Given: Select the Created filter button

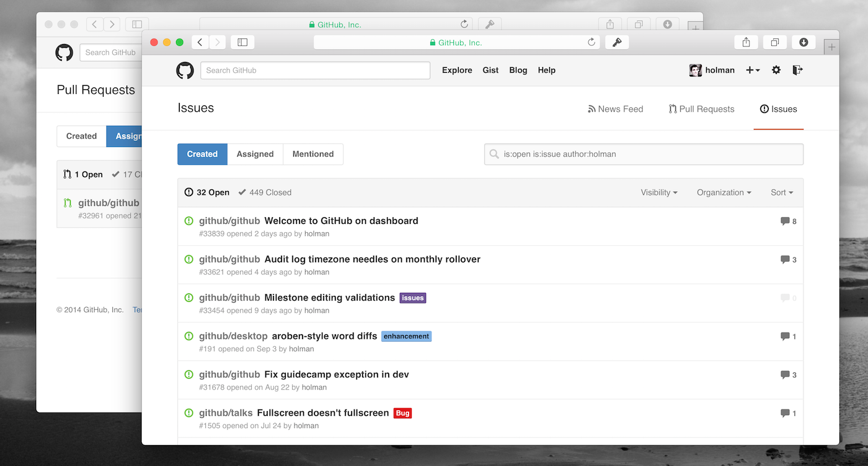Looking at the screenshot, I should pyautogui.click(x=202, y=154).
